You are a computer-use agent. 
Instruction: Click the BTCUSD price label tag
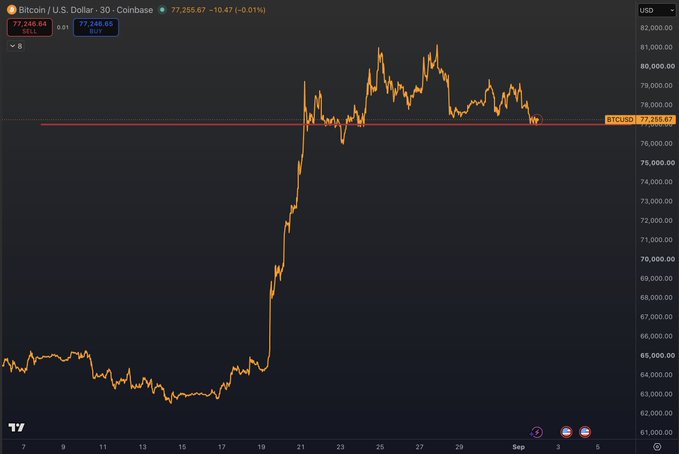620,119
